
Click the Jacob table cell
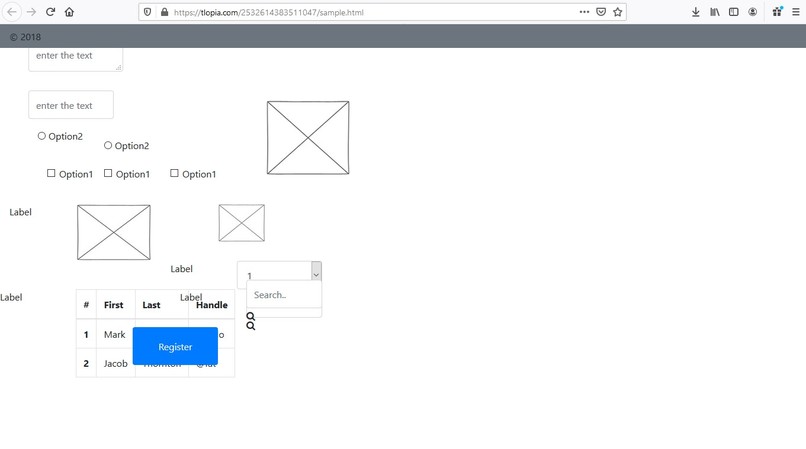click(x=116, y=364)
